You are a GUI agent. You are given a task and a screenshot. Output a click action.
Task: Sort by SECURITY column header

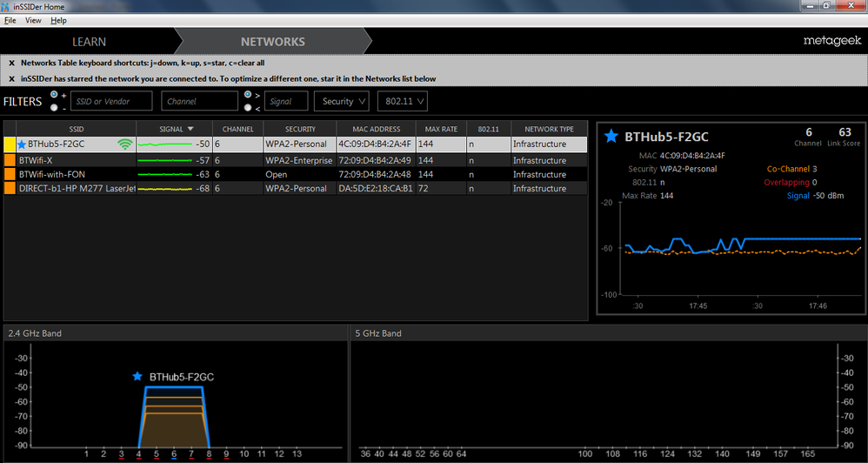tap(300, 129)
